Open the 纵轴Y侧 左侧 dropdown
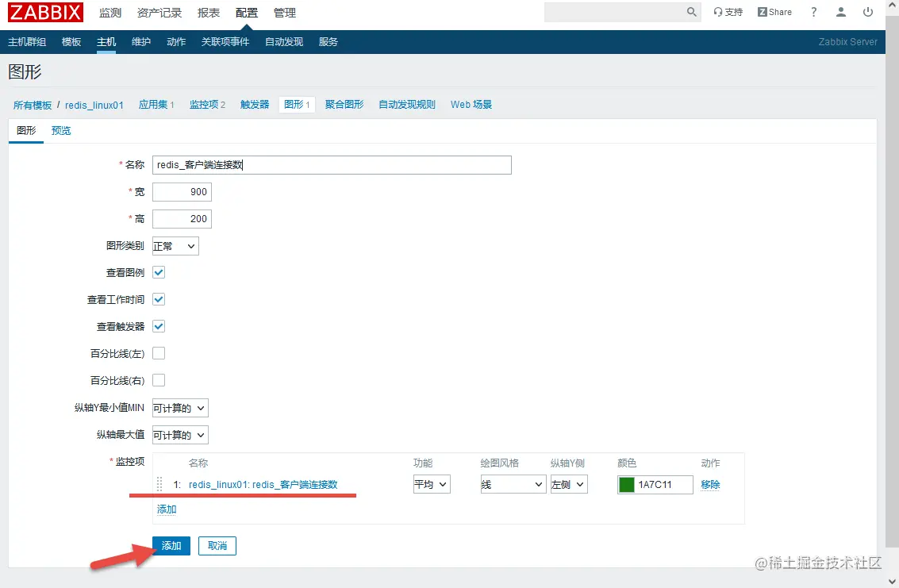The width and height of the screenshot is (899, 588). coord(569,484)
